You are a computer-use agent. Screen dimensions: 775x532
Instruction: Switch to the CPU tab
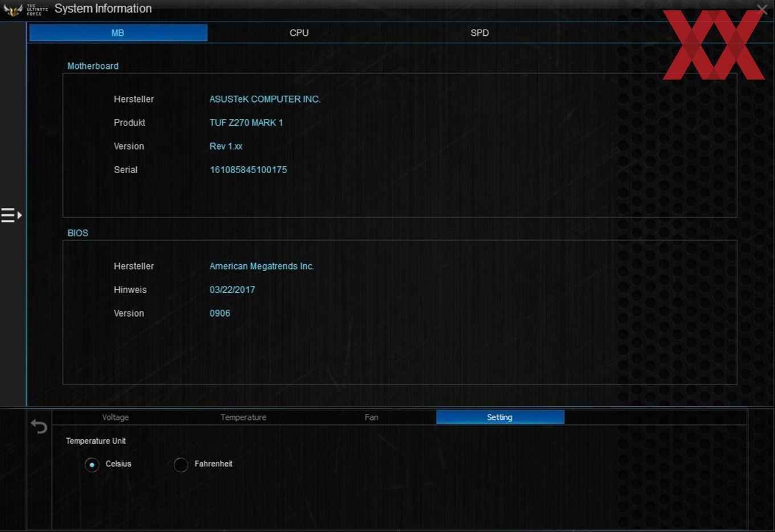[x=299, y=33]
